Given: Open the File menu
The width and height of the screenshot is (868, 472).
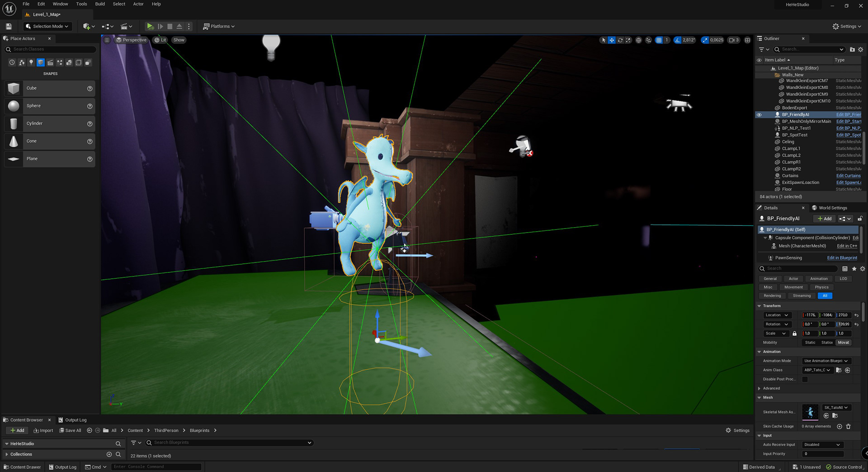Looking at the screenshot, I should [x=26, y=4].
